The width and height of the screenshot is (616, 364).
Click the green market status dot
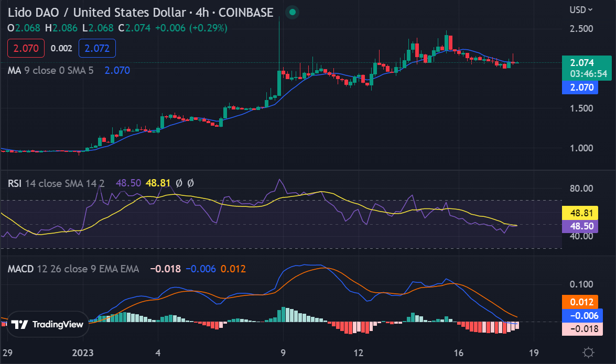click(293, 12)
